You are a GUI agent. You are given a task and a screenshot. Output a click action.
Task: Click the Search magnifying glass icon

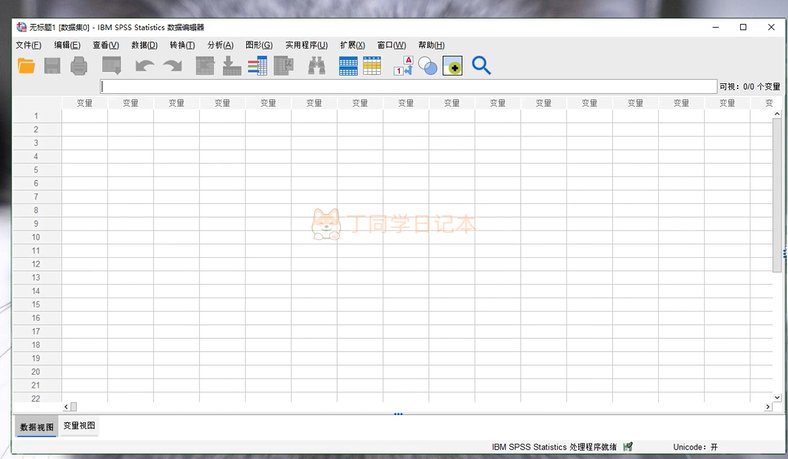pyautogui.click(x=481, y=66)
